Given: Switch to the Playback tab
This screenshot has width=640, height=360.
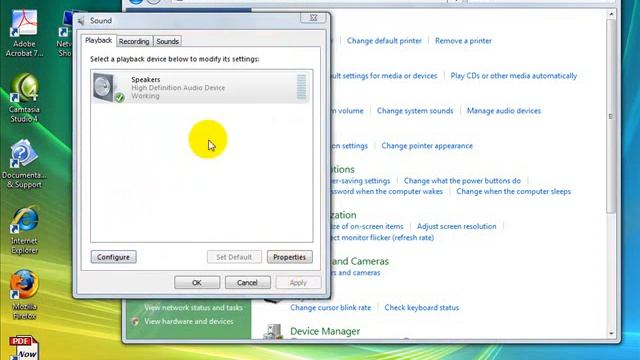Looking at the screenshot, I should point(98,40).
